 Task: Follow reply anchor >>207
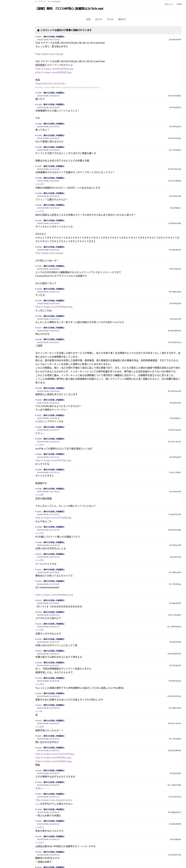point(40,630)
